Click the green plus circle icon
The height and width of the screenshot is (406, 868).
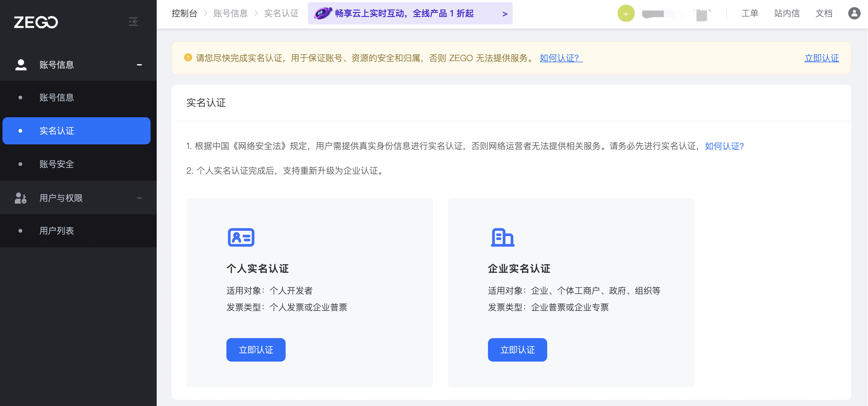626,14
